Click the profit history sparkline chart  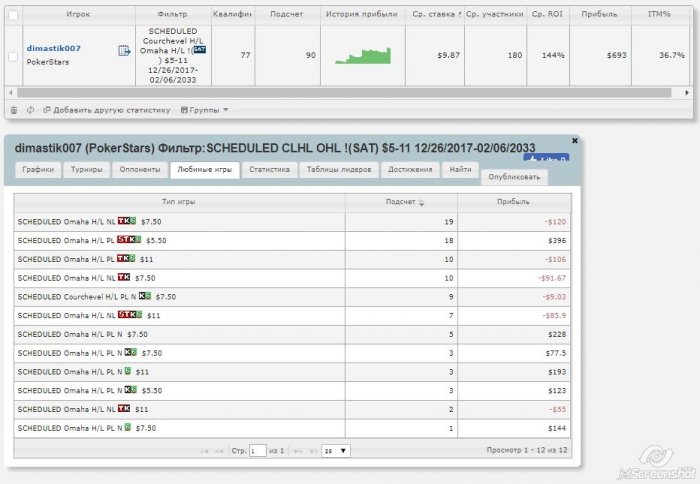point(363,56)
